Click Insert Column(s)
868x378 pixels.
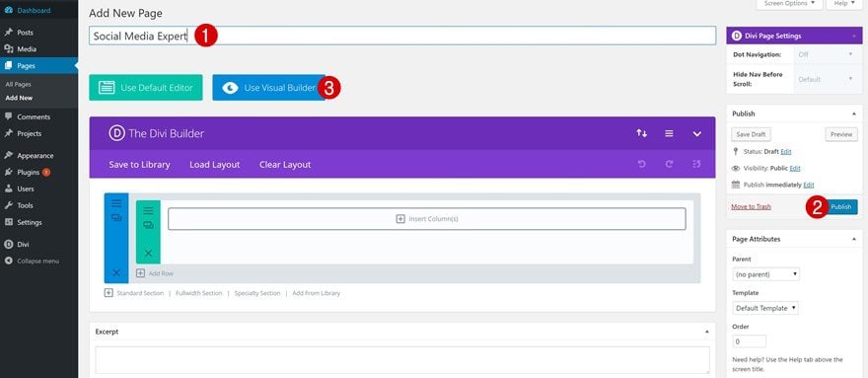tap(427, 219)
